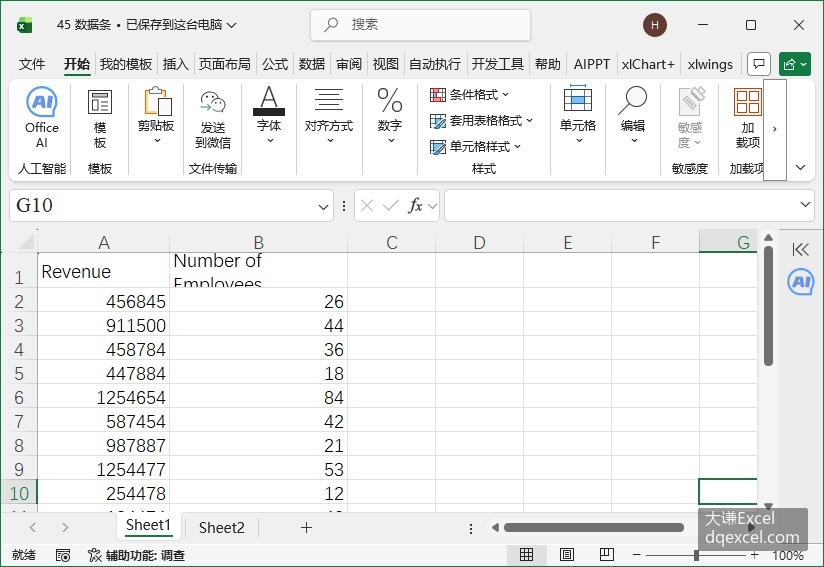Select the Revenue header cell

pos(104,271)
